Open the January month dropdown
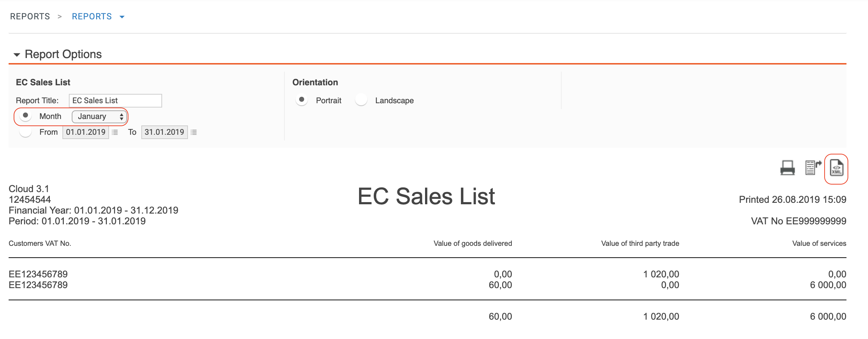 [x=99, y=116]
